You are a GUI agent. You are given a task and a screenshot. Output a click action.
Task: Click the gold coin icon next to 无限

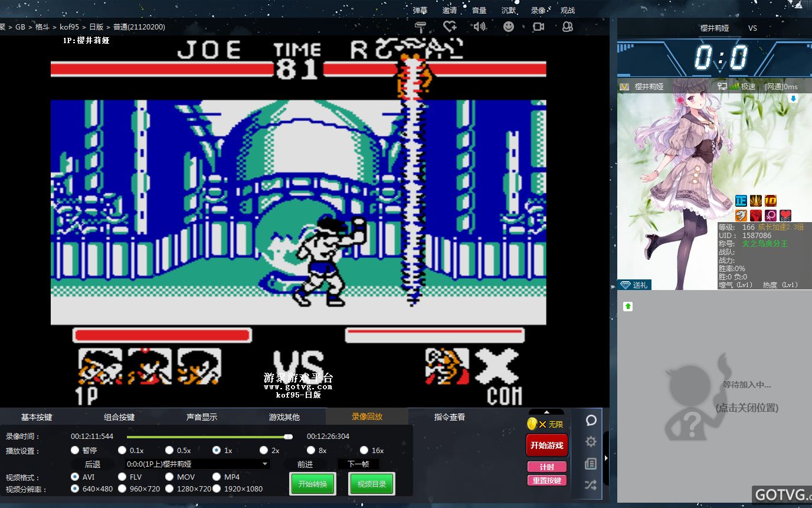click(532, 424)
